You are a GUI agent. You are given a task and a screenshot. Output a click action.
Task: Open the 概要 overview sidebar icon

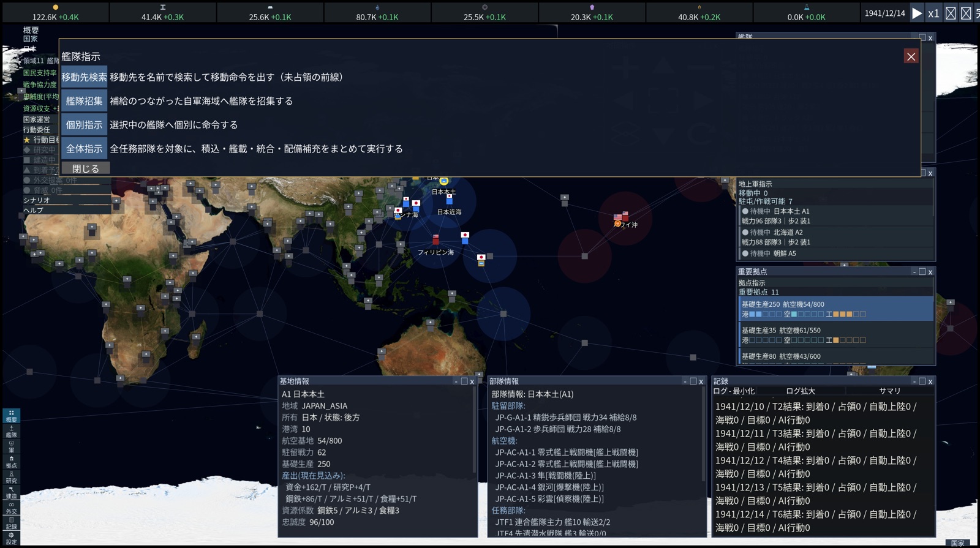(x=11, y=416)
